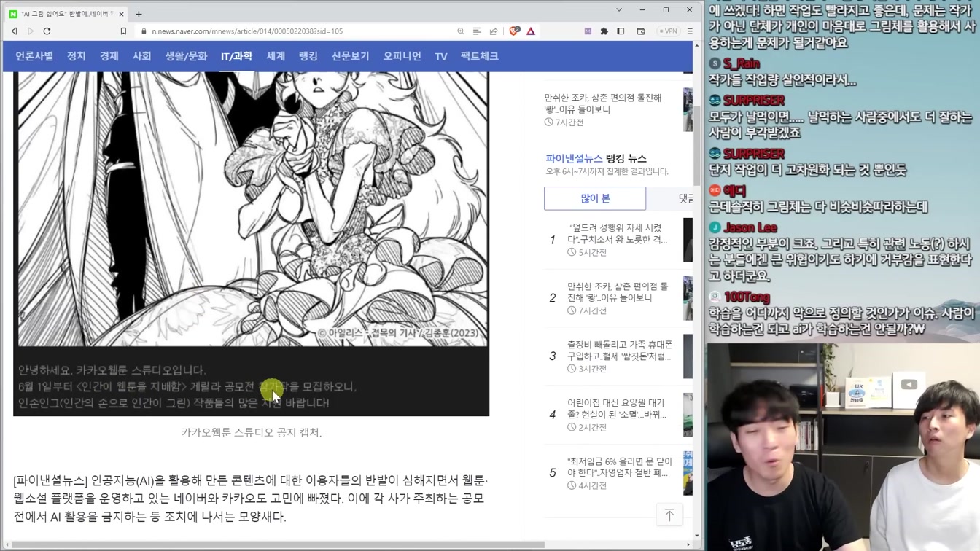Open the 사회 news section
Screen dimensions: 980x551
coord(141,56)
